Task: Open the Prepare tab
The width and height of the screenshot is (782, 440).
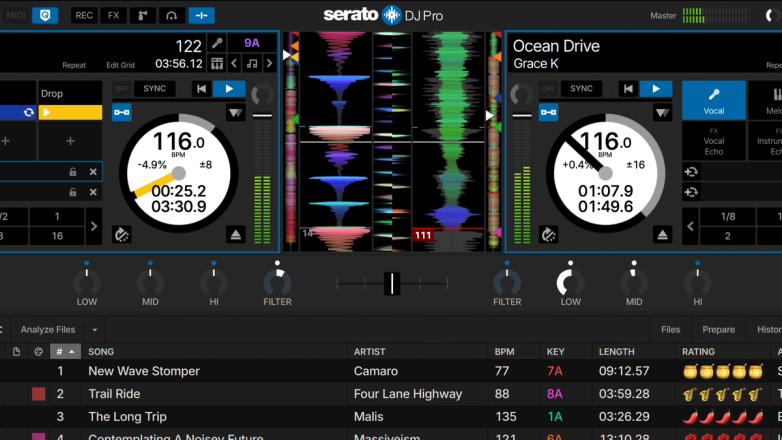Action: click(x=718, y=330)
